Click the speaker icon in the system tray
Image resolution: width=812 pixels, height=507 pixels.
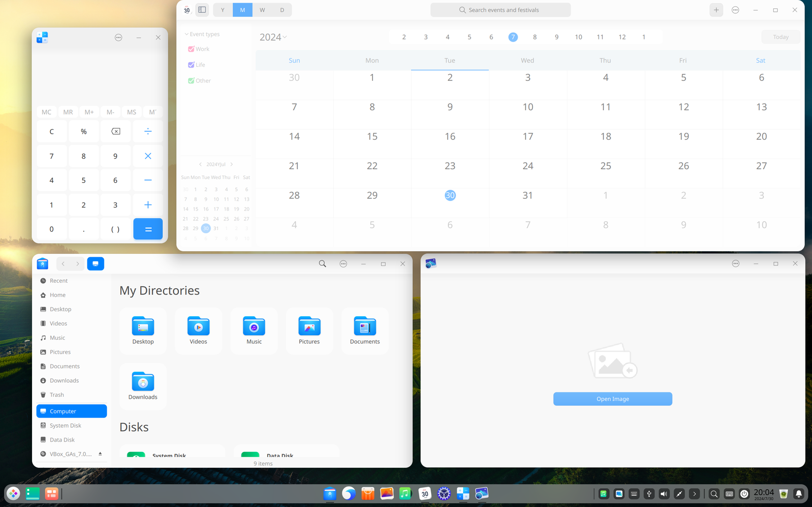coord(663,494)
